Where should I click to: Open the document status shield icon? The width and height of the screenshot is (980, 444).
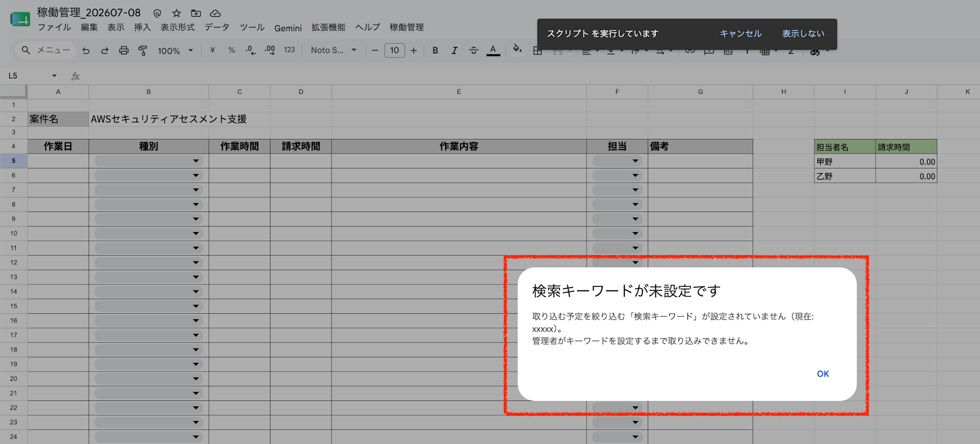point(157,13)
